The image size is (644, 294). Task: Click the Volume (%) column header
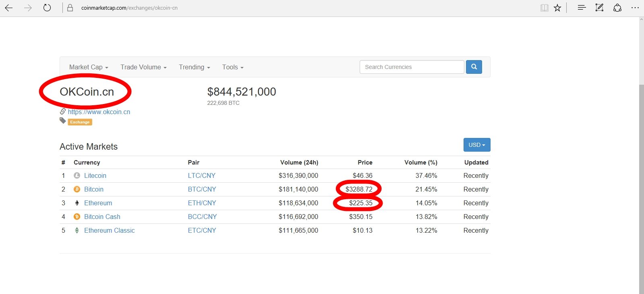(421, 162)
